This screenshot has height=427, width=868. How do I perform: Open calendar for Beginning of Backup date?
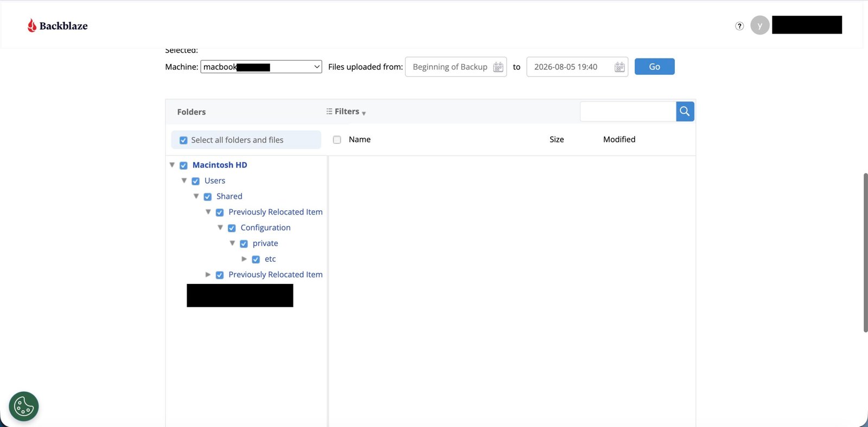tap(498, 67)
